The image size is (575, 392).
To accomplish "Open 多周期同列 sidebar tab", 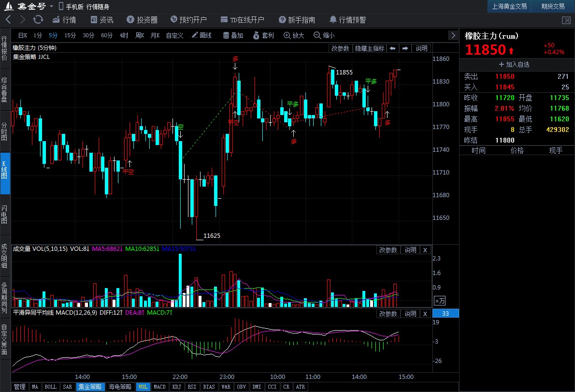I will (x=4, y=298).
